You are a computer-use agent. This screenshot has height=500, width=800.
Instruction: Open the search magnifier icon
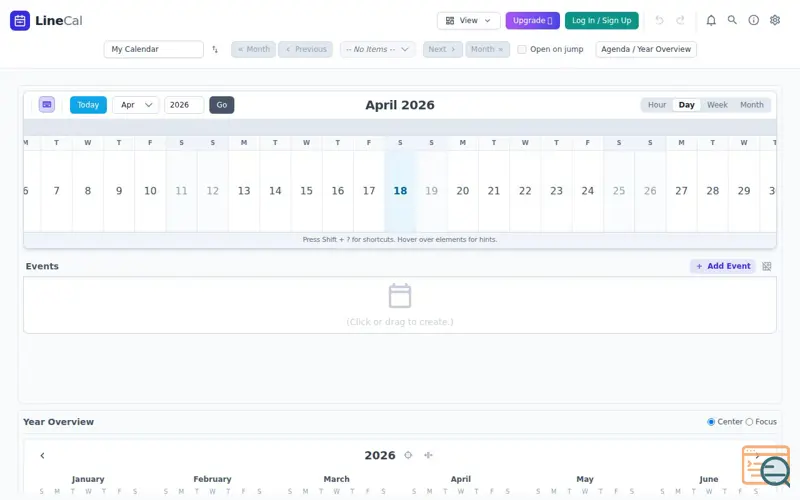click(x=732, y=20)
